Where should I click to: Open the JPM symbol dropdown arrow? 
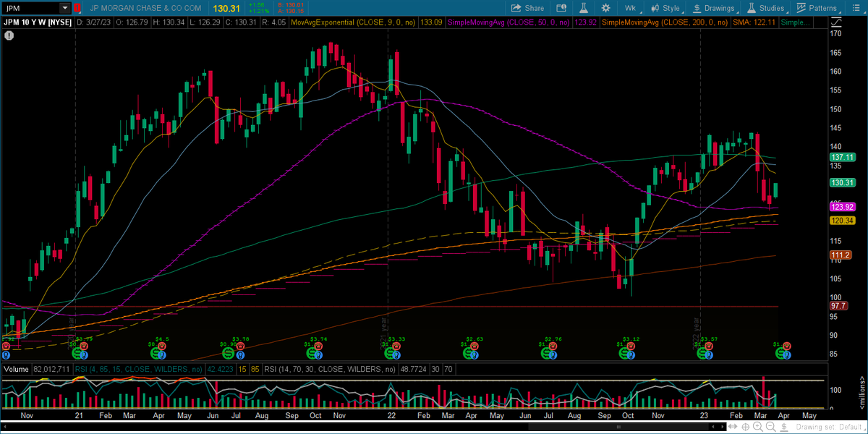[x=64, y=8]
